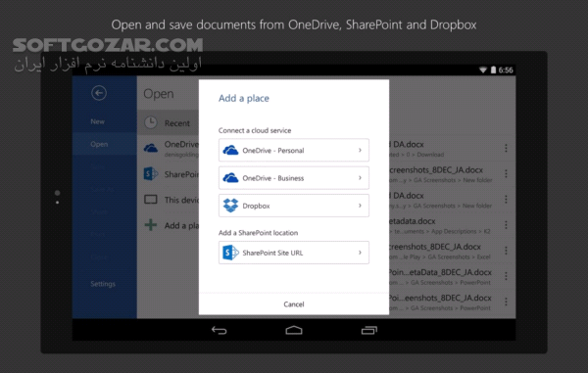Click the Recent clock icon

[x=151, y=122]
